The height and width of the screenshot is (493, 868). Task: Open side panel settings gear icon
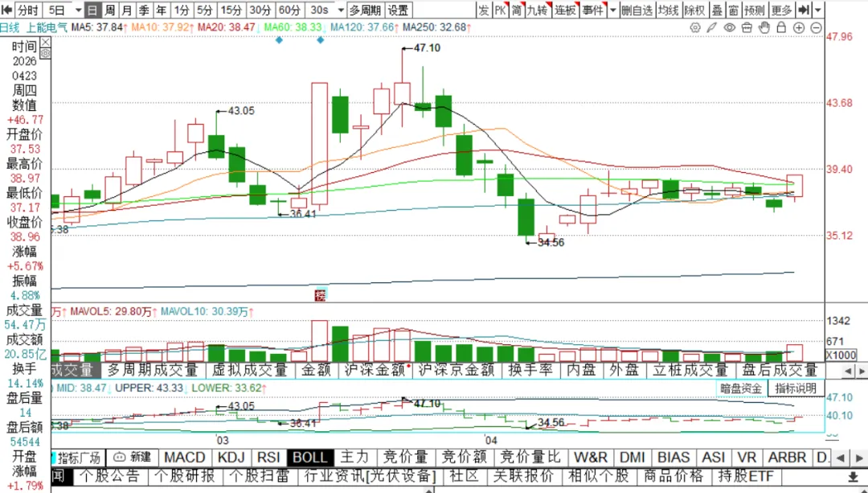[x=45, y=53]
